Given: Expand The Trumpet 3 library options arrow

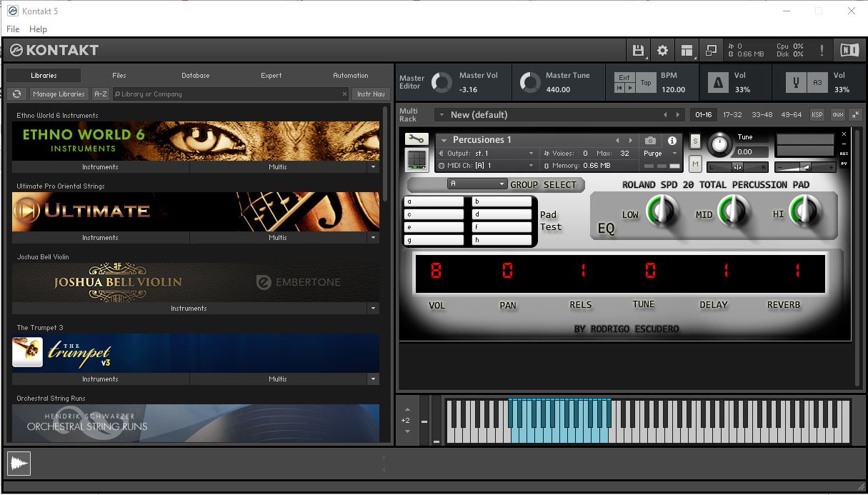Looking at the screenshot, I should (373, 379).
